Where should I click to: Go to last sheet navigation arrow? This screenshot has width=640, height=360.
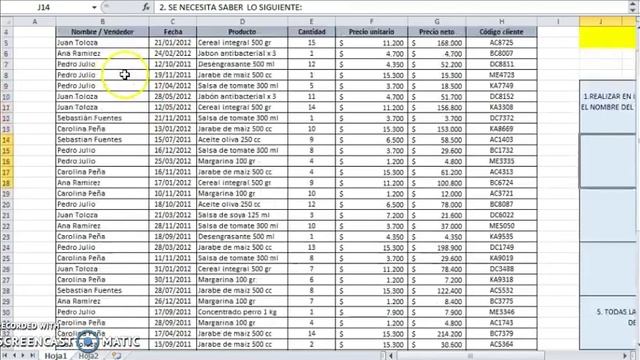[x=32, y=356]
